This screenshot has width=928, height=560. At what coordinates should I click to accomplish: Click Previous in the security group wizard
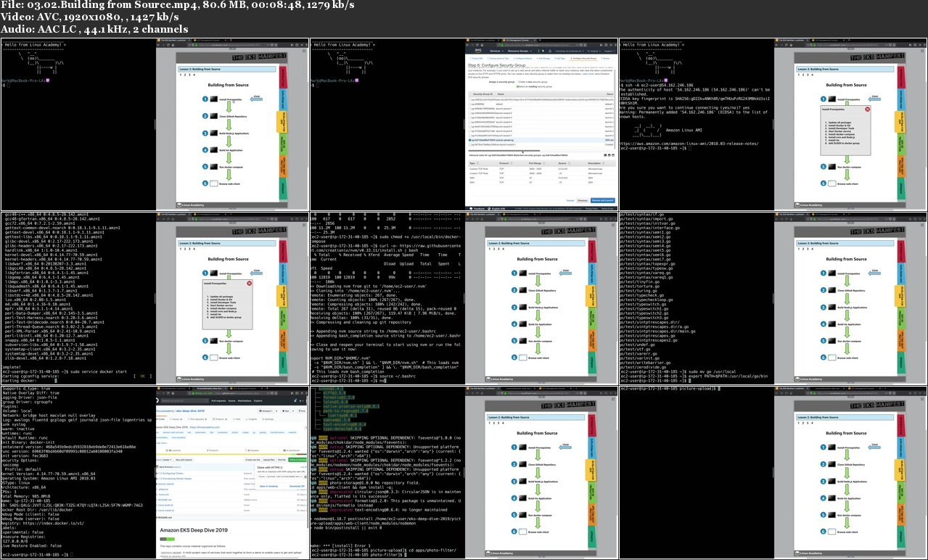coord(583,200)
